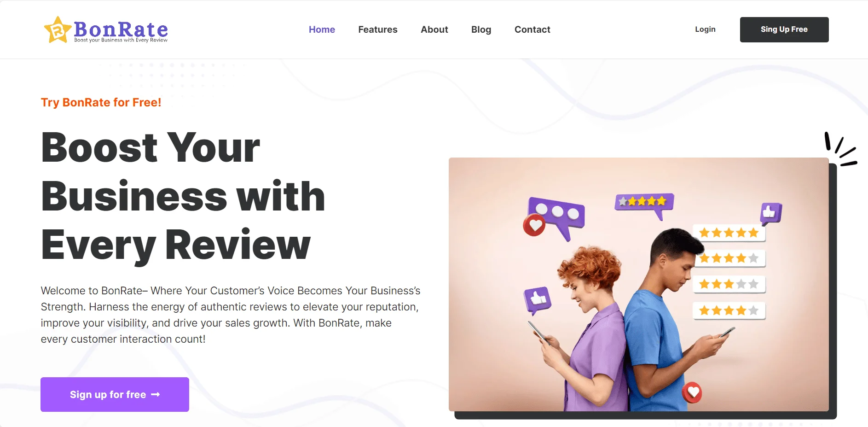Click the red heart icon at the image bottom
Viewport: 868px width, 427px height.
(x=692, y=392)
